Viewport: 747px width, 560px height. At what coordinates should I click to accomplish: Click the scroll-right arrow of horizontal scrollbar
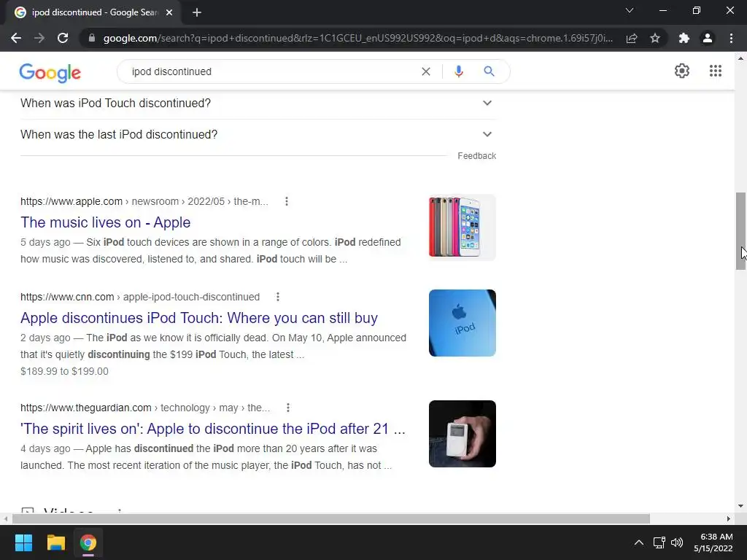pos(729,518)
